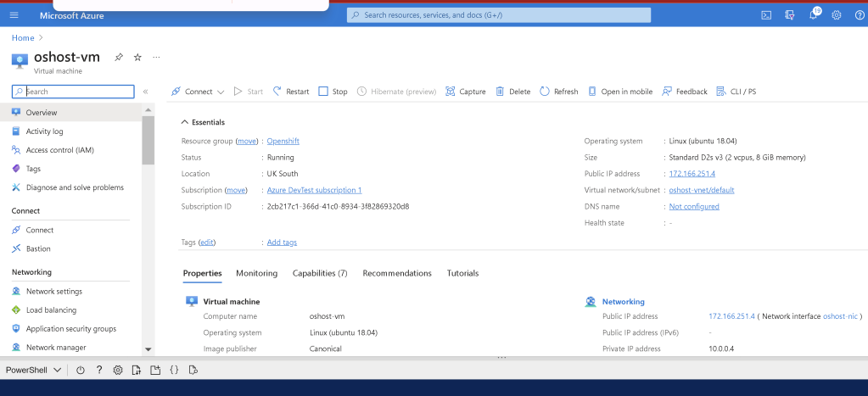Open Diagnose and solve problems
This screenshot has height=396, width=868.
pyautogui.click(x=71, y=187)
